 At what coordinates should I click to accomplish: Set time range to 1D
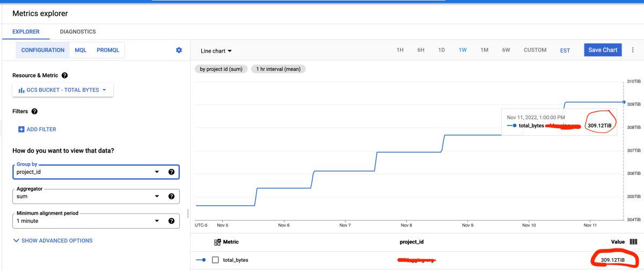pos(442,50)
